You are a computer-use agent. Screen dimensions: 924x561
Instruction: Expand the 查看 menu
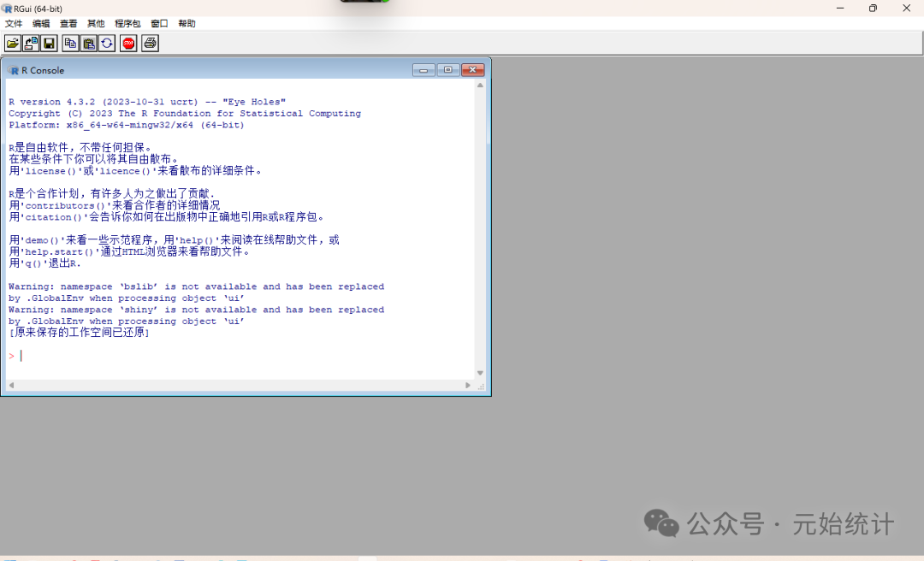point(68,24)
